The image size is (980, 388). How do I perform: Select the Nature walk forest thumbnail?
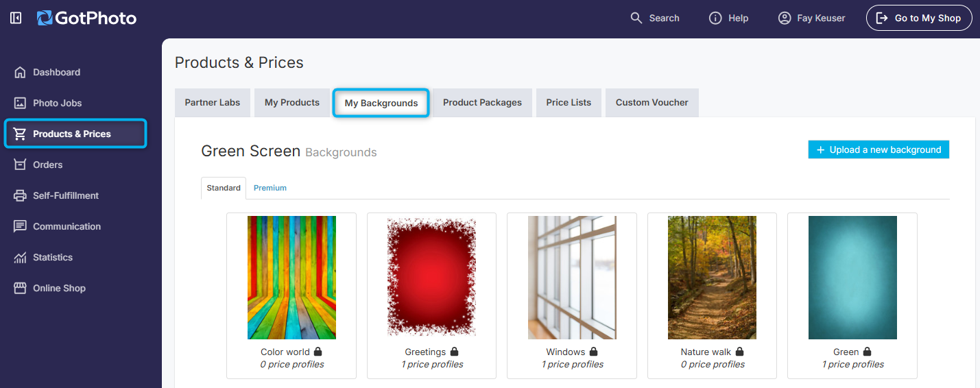712,278
